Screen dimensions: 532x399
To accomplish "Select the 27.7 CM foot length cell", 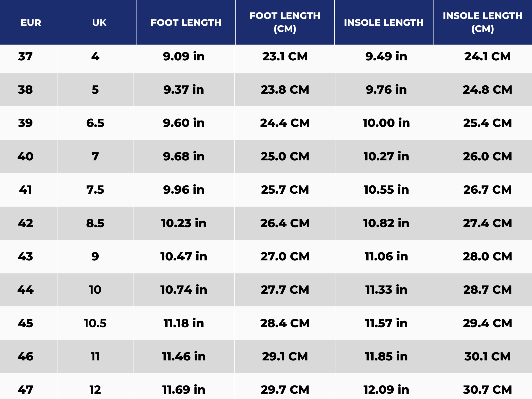I will point(285,290).
